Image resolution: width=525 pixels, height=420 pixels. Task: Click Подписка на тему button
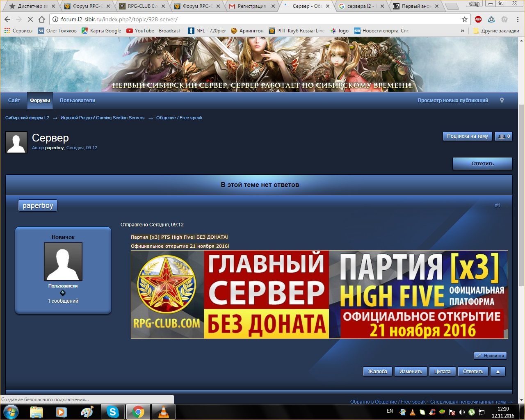(x=467, y=136)
